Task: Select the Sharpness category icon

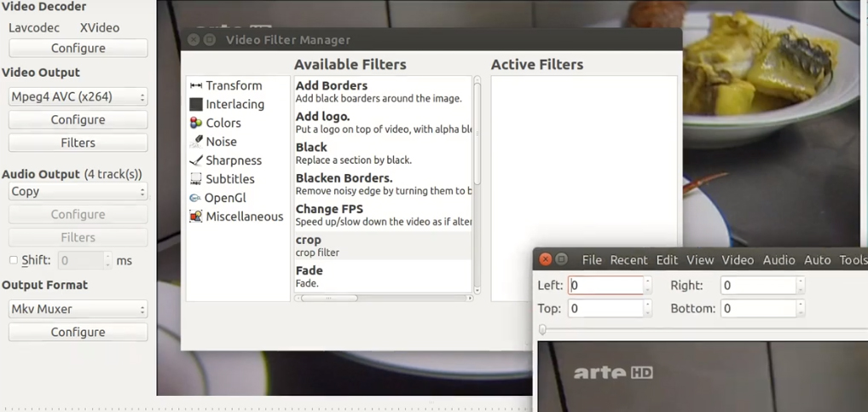Action: point(196,160)
